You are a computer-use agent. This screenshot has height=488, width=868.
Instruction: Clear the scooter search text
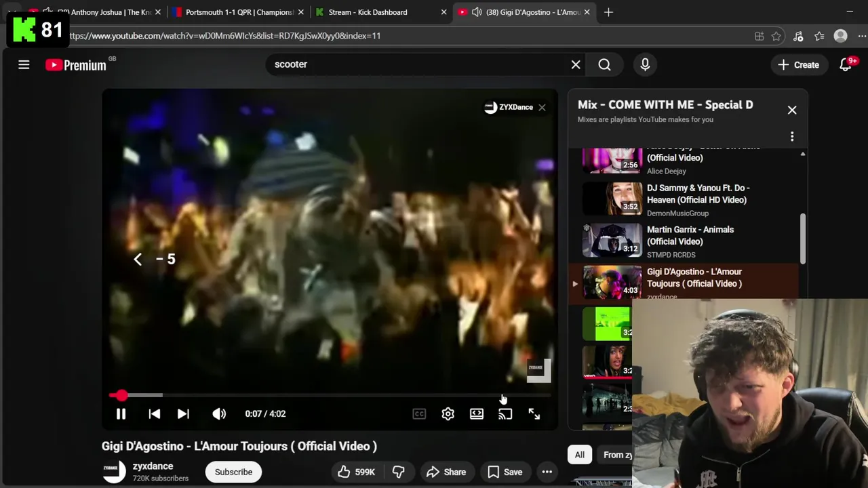click(x=576, y=64)
